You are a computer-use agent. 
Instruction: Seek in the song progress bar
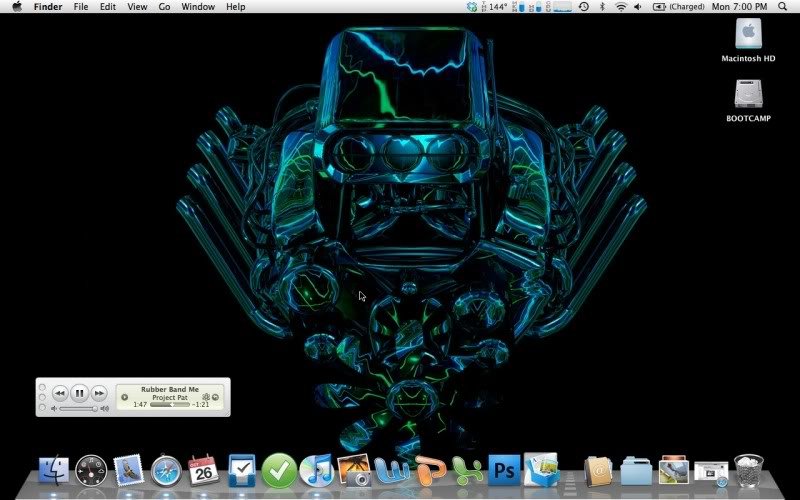(170, 405)
